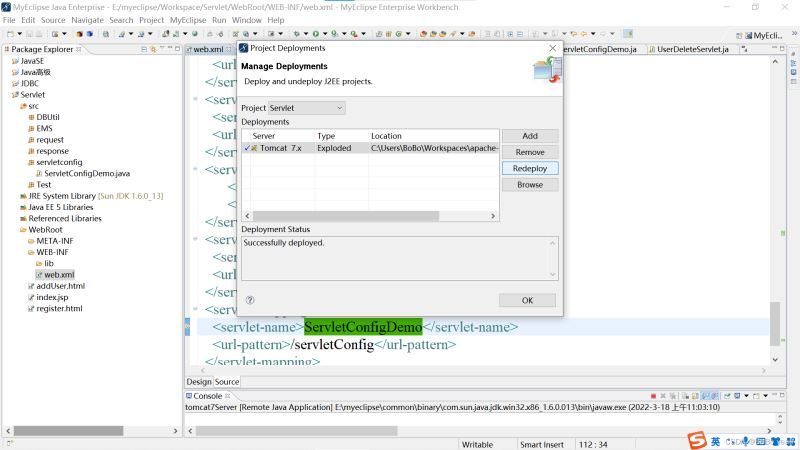This screenshot has width=800, height=450.
Task: Click the Terminate red square icon in Console
Action: pos(653,396)
